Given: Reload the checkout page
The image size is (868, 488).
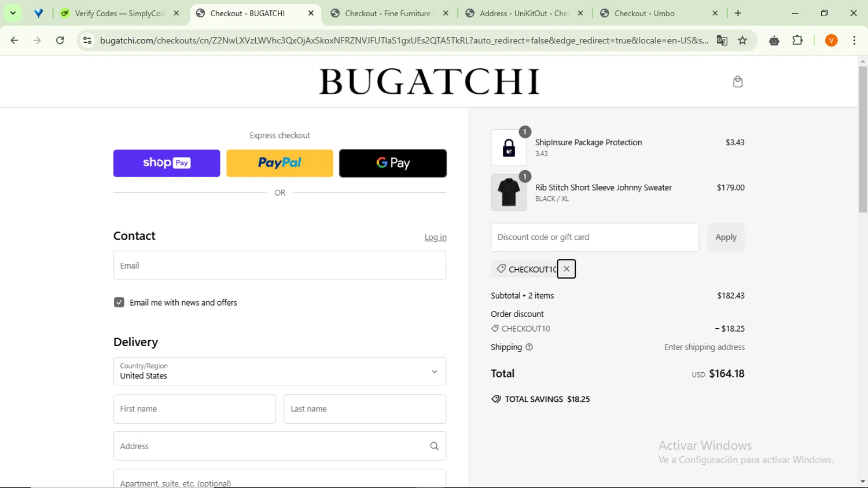Looking at the screenshot, I should 60,41.
